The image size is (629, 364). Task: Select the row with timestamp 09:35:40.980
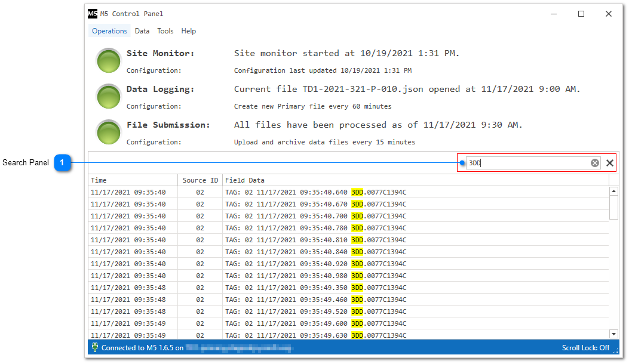(349, 276)
